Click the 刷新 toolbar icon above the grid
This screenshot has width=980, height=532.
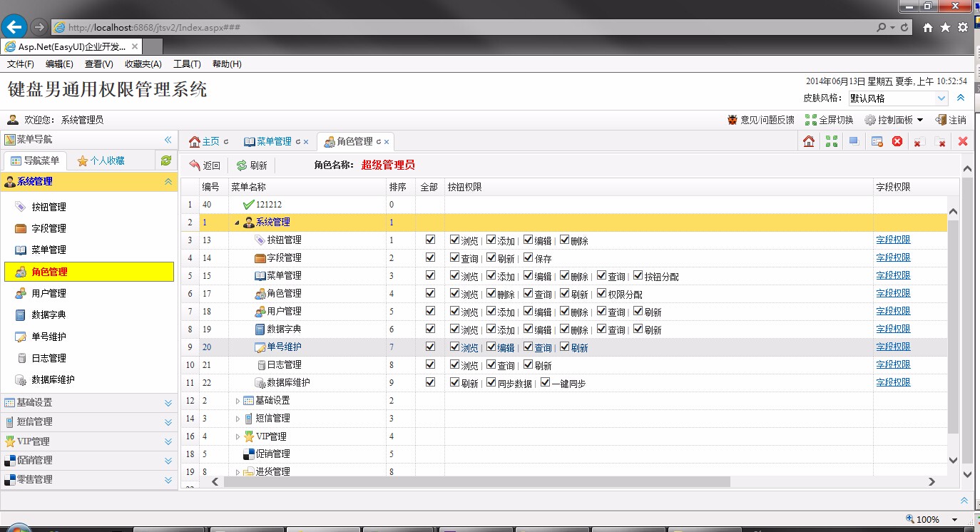[252, 165]
